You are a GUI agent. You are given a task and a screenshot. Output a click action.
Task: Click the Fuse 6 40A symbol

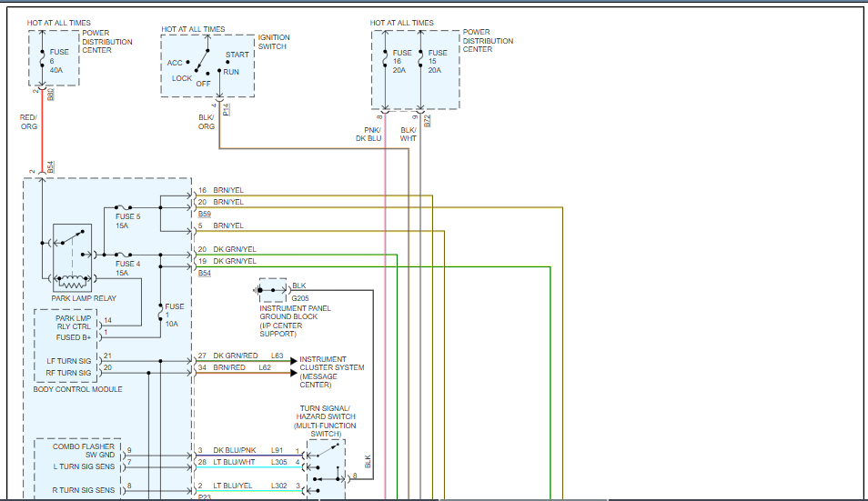click(42, 59)
